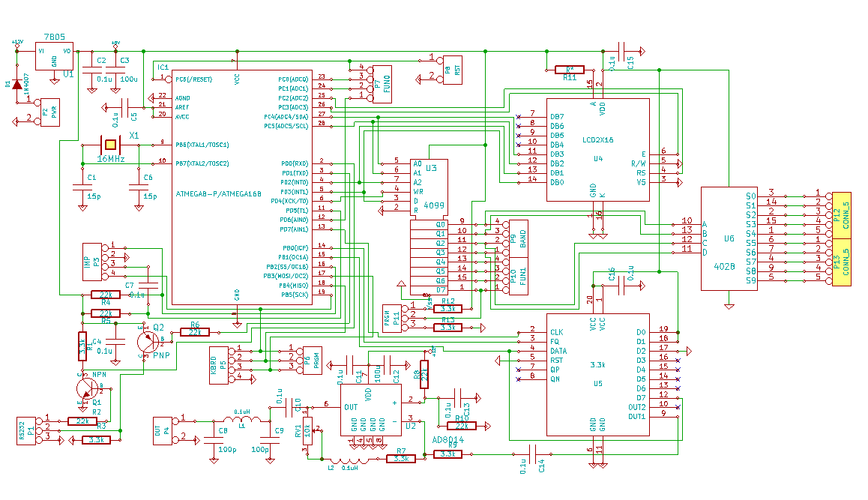Image resolution: width=868 pixels, height=500 pixels.
Task: Select the P9 BAND connector
Action: point(519,238)
